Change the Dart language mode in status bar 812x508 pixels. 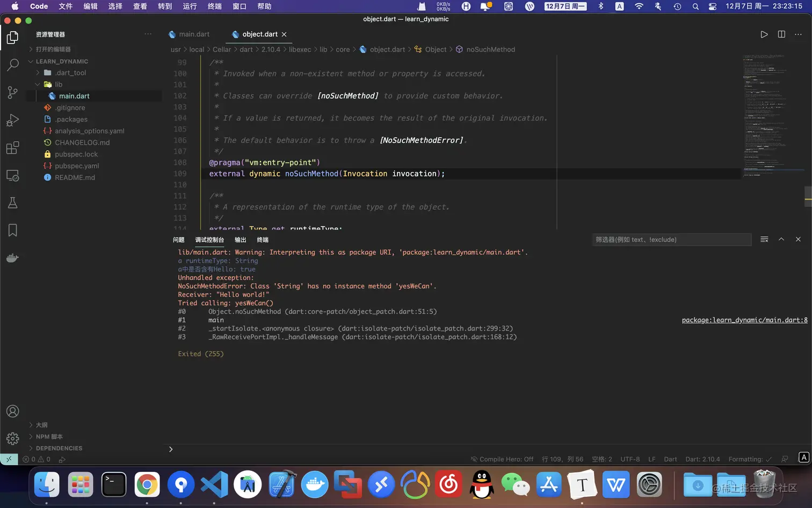click(670, 459)
